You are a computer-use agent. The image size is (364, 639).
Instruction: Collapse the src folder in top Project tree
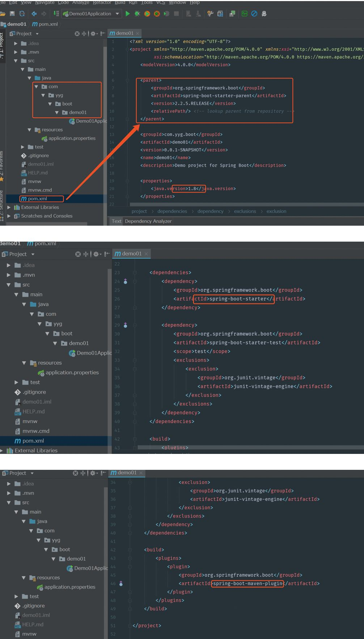pyautogui.click(x=16, y=61)
